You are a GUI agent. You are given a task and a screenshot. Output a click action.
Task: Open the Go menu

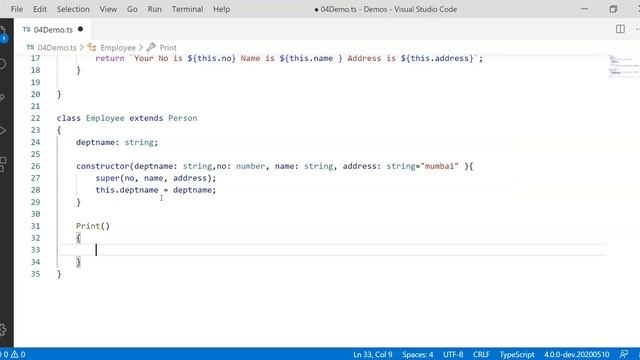[132, 9]
